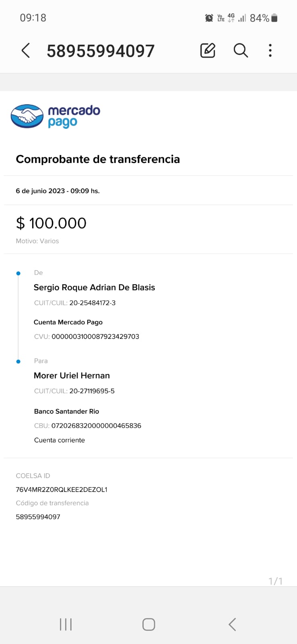The height and width of the screenshot is (644, 297).
Task: Tap the Banco Santander Rio CBU number
Action: click(x=96, y=426)
